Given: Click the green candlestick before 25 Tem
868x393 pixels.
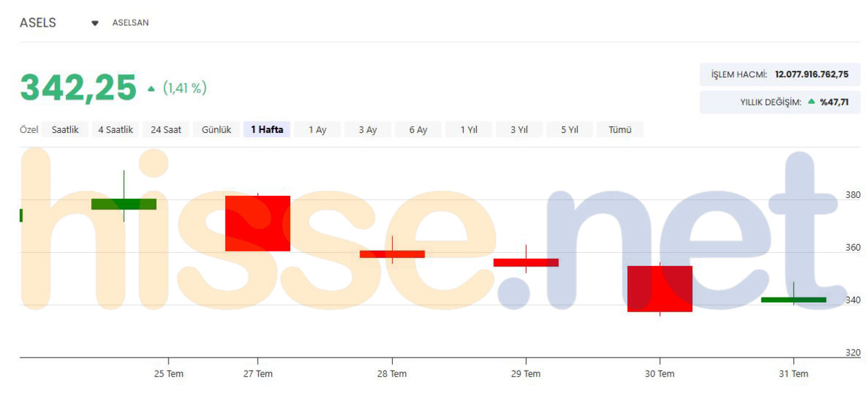Looking at the screenshot, I should point(124,204).
